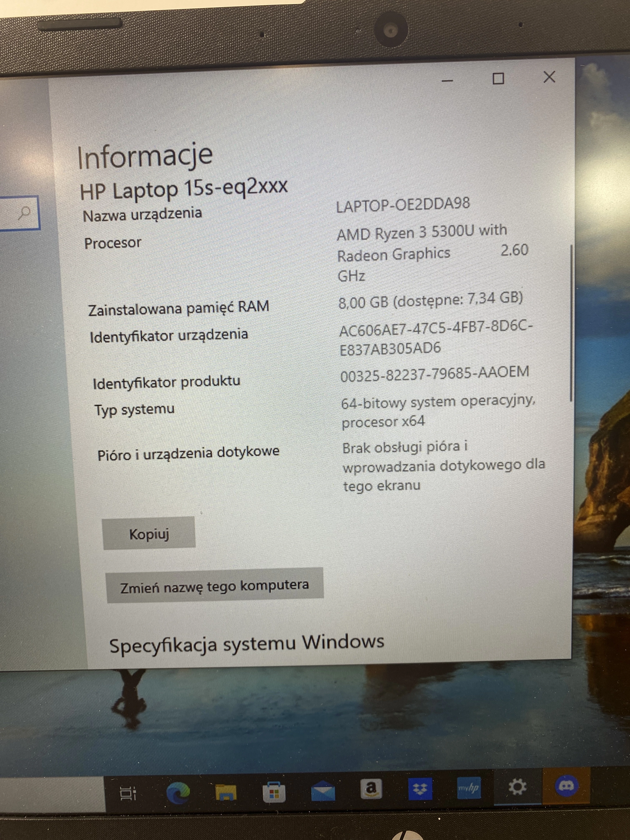
Task: Click the Settings search input field
Action: coord(20,213)
